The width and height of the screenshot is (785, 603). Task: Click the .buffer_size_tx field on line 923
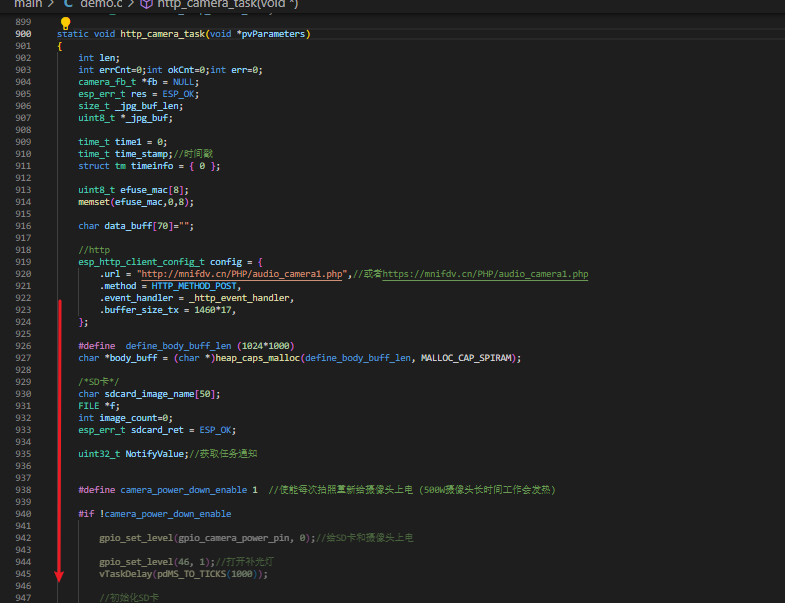[x=139, y=310]
